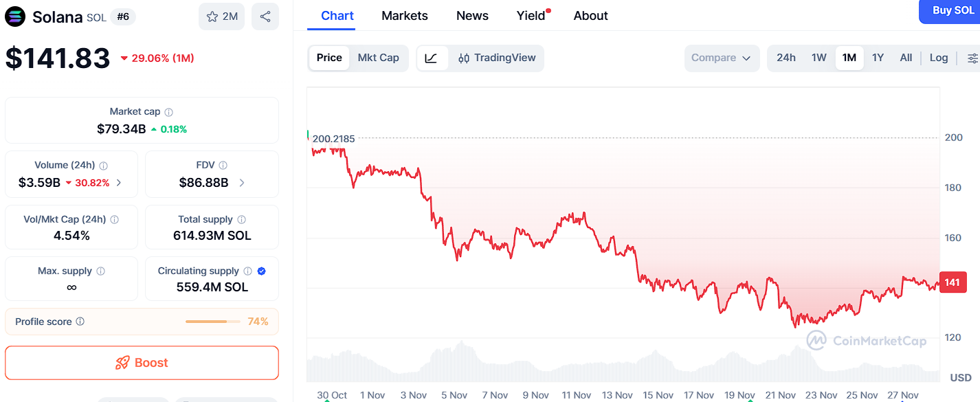This screenshot has width=980, height=402.
Task: Select the line chart icon
Action: pos(432,58)
